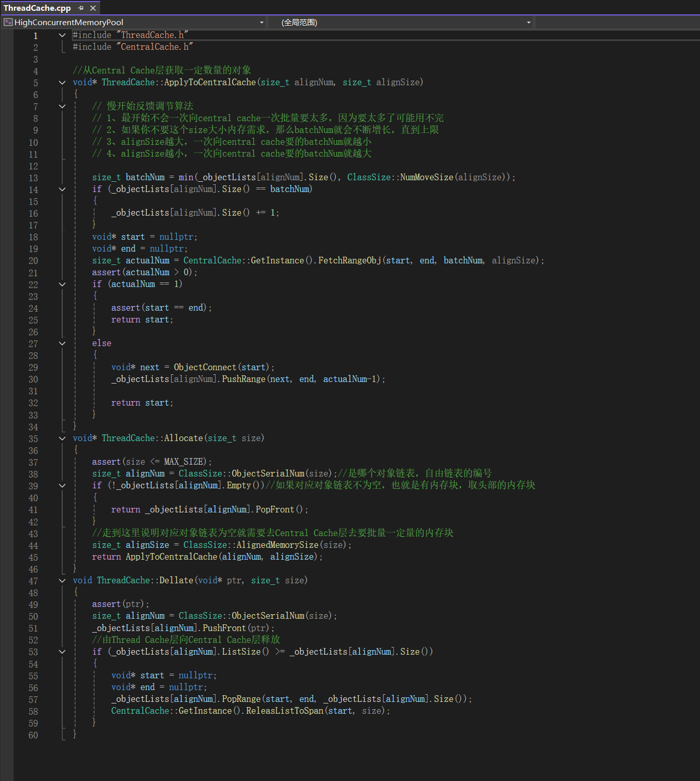Click line number 45 in the gutter
The height and width of the screenshot is (781, 700).
tap(33, 558)
